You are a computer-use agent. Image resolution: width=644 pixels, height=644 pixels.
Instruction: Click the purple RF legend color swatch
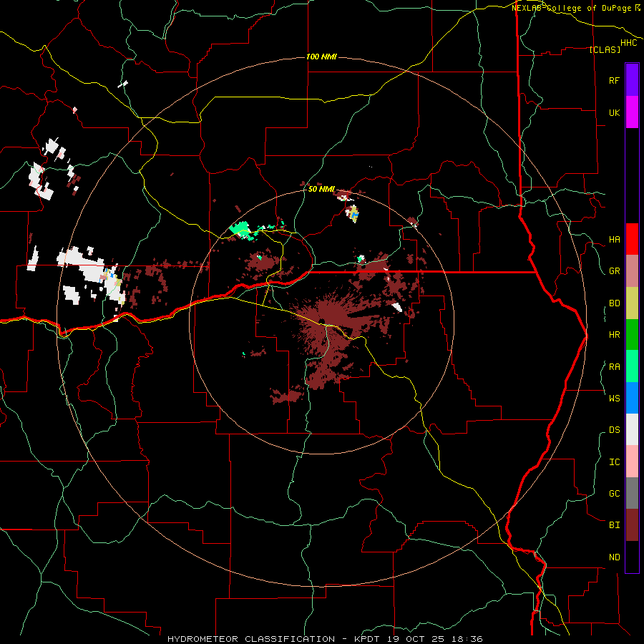coord(632,80)
